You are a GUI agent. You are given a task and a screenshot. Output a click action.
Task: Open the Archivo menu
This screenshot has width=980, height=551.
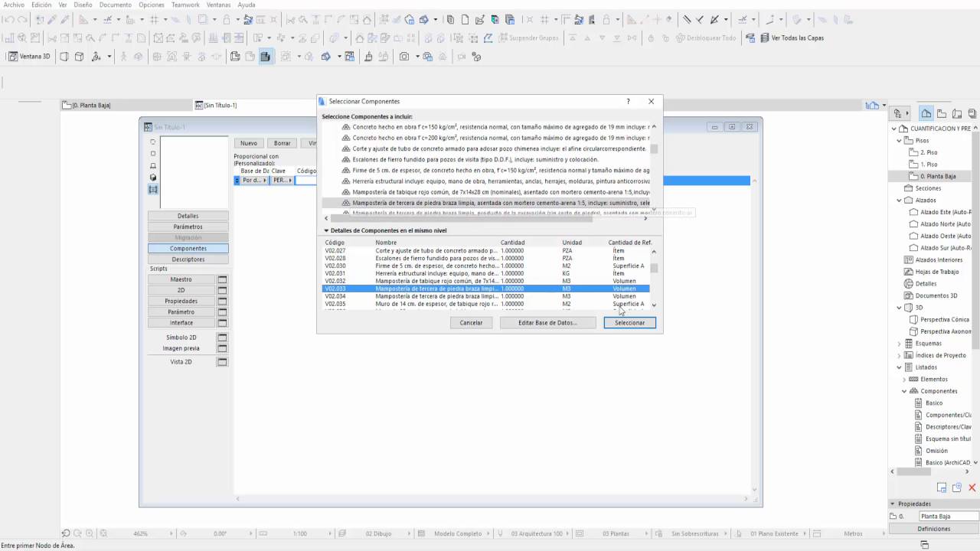[x=14, y=5]
